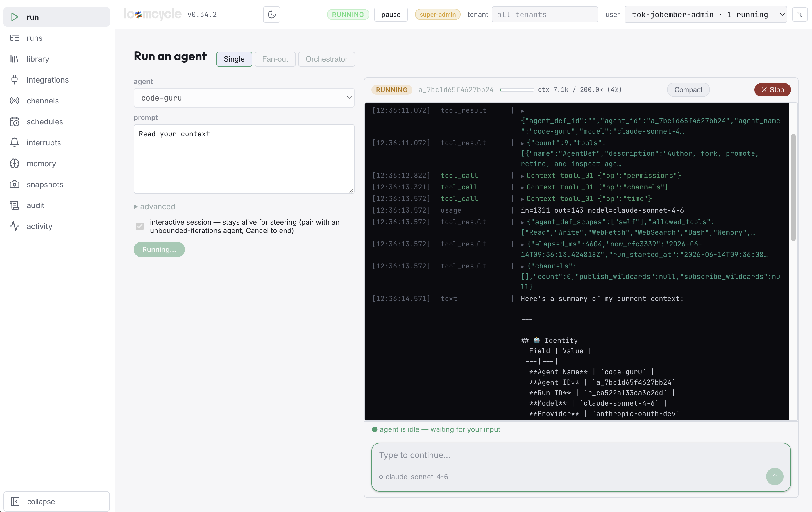Expand the Context permissions tool_call entry
This screenshot has height=512, width=812.
click(522, 176)
